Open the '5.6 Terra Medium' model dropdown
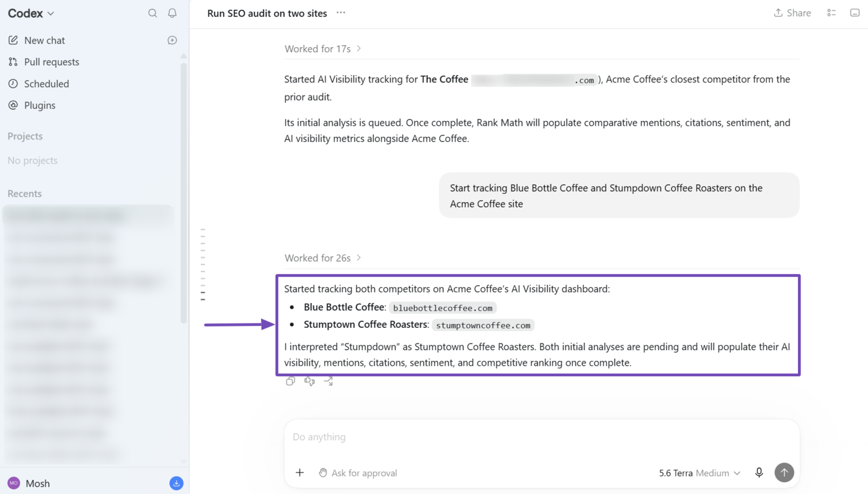 (x=699, y=473)
